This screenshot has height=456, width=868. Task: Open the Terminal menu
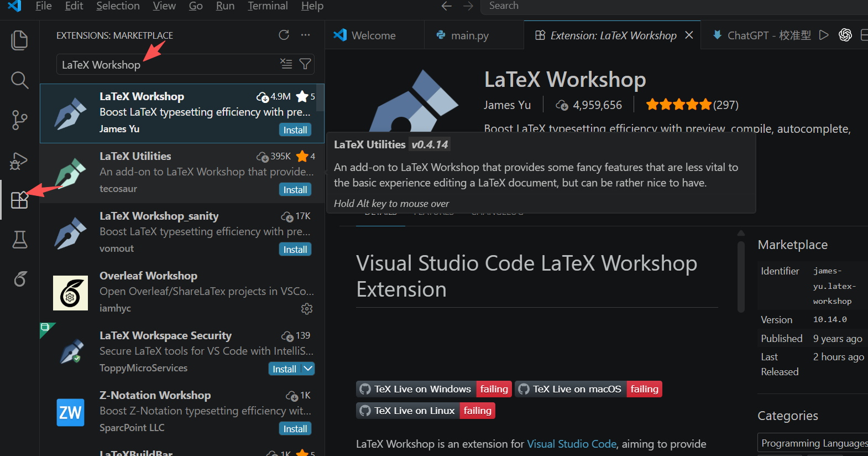pos(268,6)
